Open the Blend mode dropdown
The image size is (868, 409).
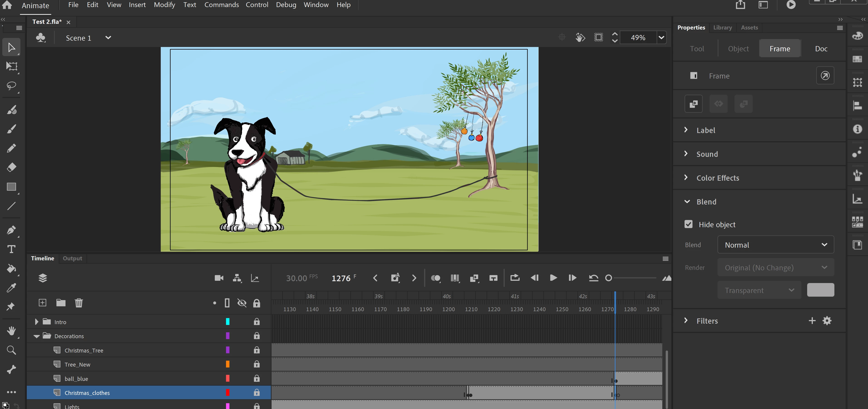point(775,245)
